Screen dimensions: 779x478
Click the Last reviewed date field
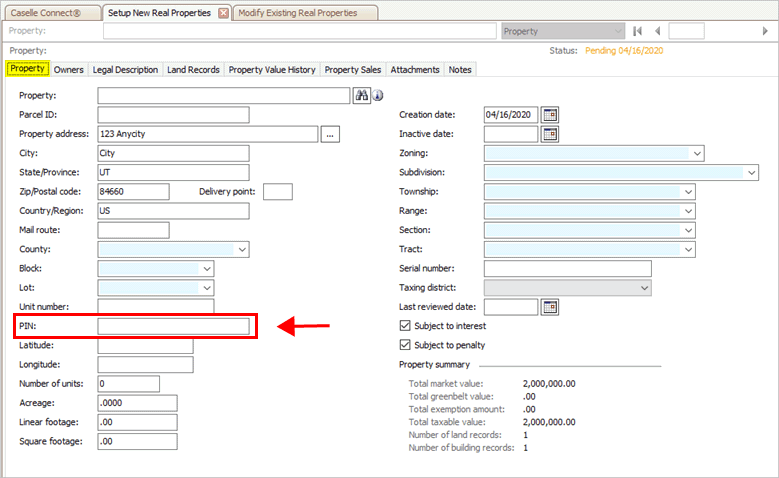511,307
